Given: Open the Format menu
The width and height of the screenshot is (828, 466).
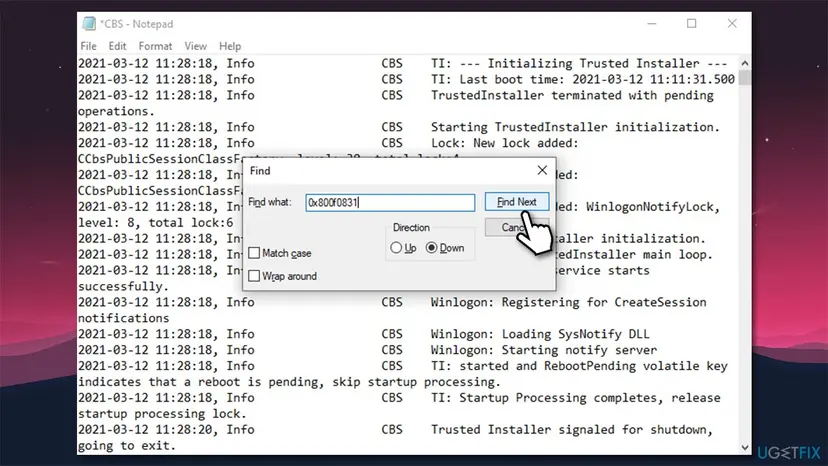Looking at the screenshot, I should (x=155, y=46).
